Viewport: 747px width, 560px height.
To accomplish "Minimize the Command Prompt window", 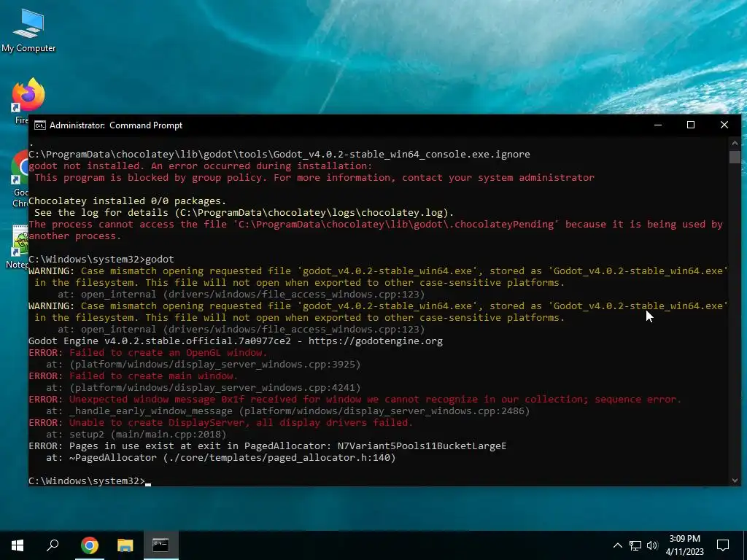I will point(658,125).
